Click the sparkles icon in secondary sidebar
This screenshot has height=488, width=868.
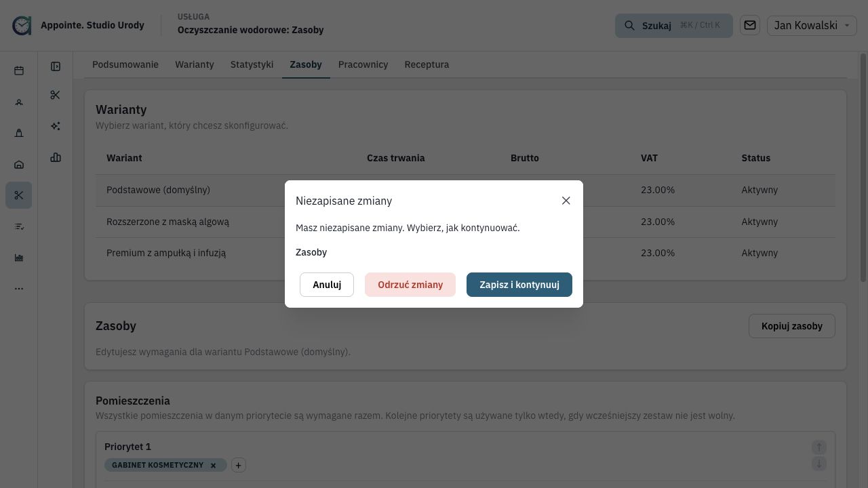click(x=56, y=126)
